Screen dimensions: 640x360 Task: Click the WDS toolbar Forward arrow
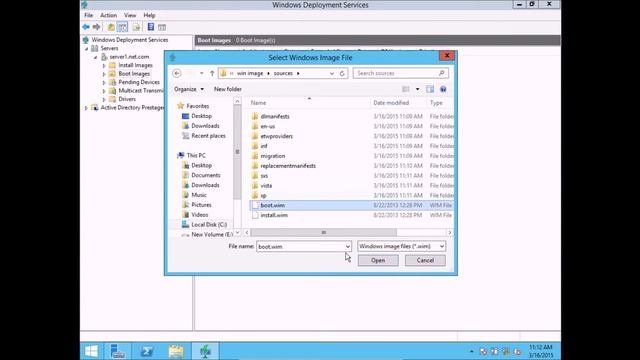pyautogui.click(x=96, y=27)
